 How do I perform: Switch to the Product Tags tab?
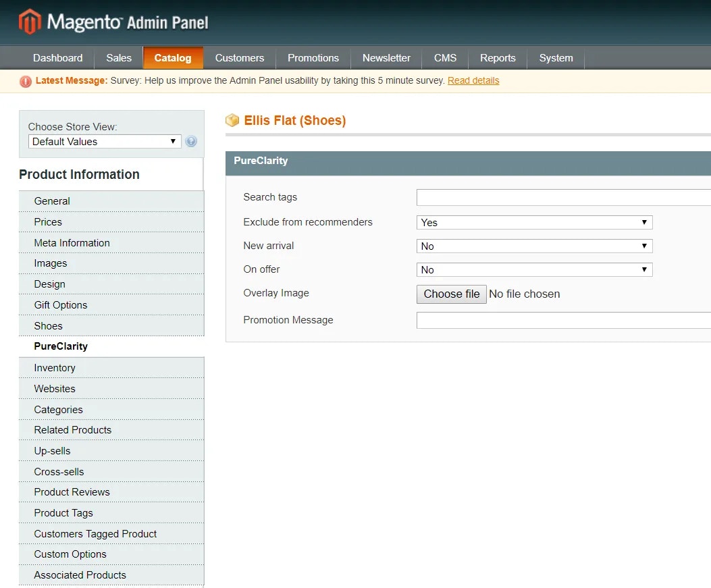coord(111,513)
